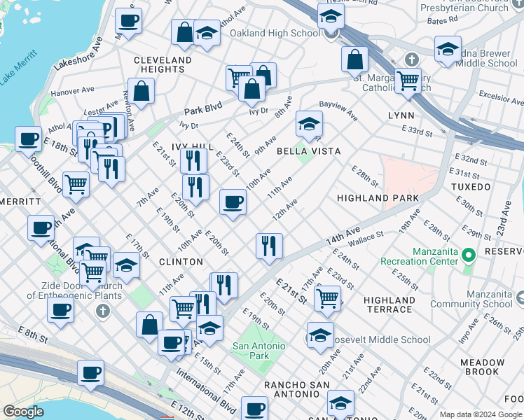Select the front shopping bag marker above Ivy Dr

252,90
